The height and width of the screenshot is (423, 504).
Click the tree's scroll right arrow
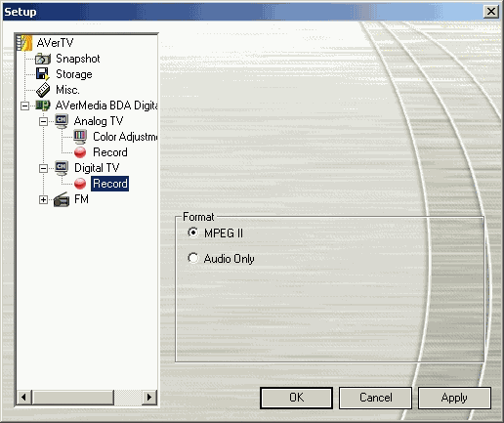tap(149, 398)
